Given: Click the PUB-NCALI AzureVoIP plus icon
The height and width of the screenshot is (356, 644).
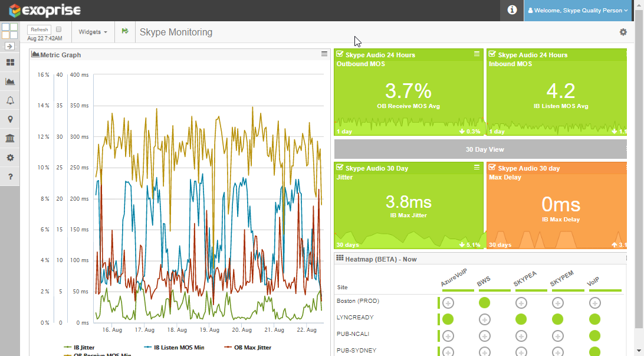Looking at the screenshot, I should click(448, 336).
